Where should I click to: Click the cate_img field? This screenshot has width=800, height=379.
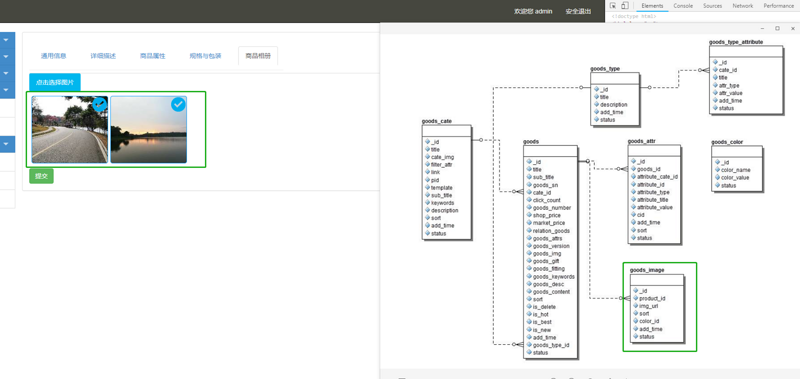click(x=442, y=157)
